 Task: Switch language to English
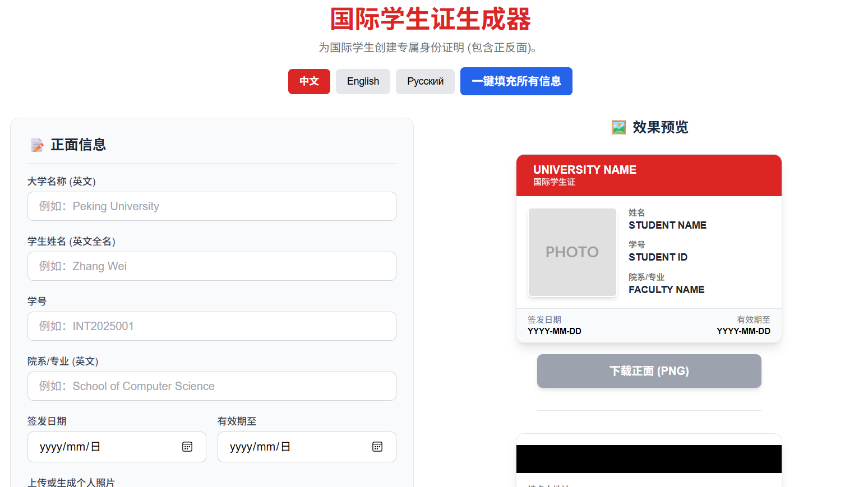(363, 81)
